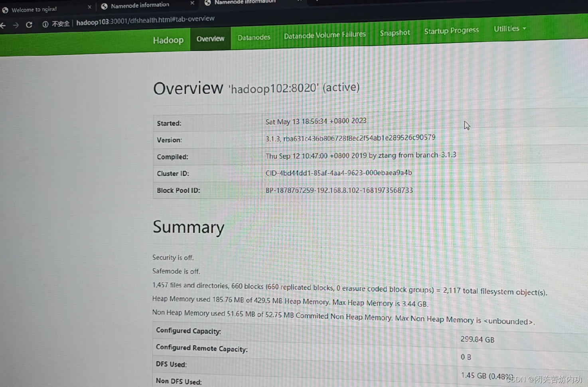The image size is (588, 387).
Task: Click the address bar URL field
Action: coord(145,20)
